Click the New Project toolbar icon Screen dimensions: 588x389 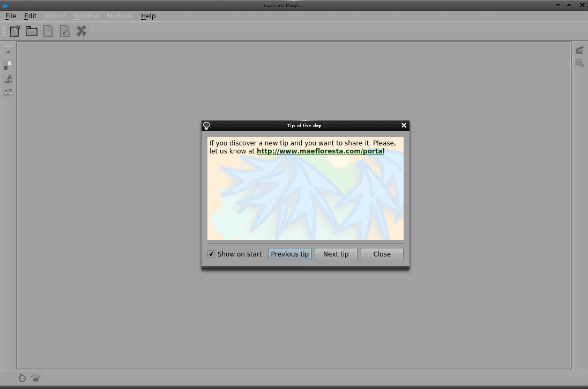click(15, 31)
